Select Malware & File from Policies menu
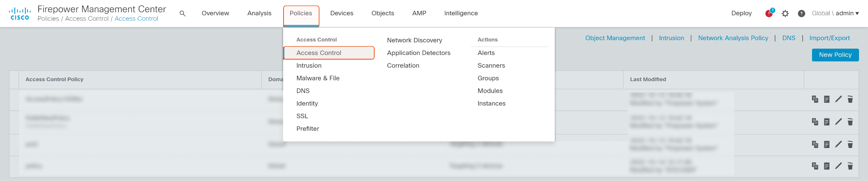Image resolution: width=868 pixels, height=181 pixels. pos(318,78)
